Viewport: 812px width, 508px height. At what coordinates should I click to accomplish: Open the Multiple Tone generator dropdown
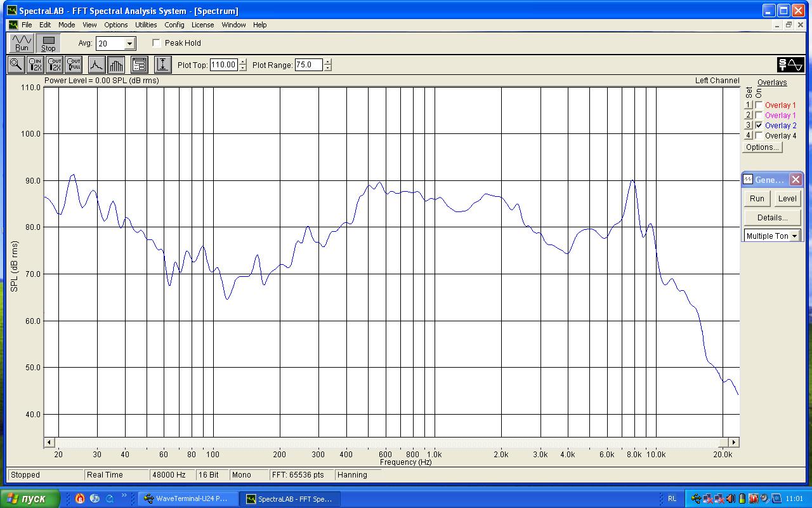click(794, 236)
